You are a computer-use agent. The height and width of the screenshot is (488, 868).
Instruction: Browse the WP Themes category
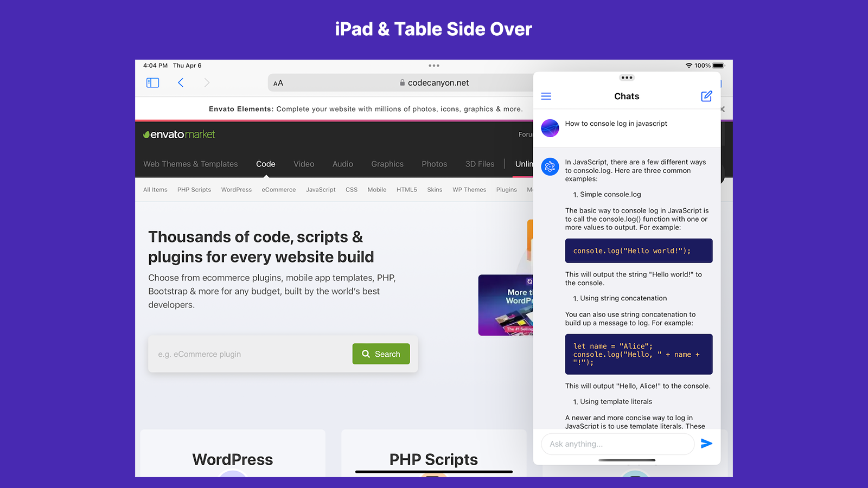[x=469, y=190]
